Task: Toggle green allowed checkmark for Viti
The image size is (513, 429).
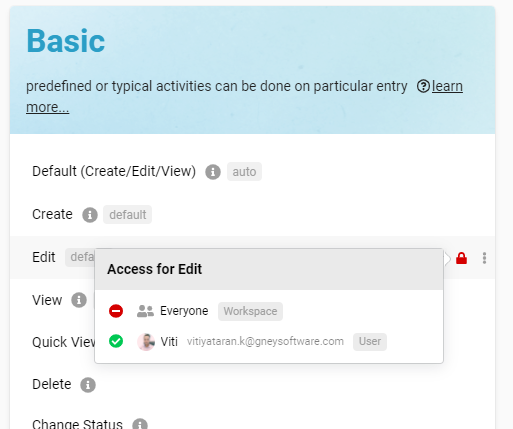Action: [x=116, y=341]
